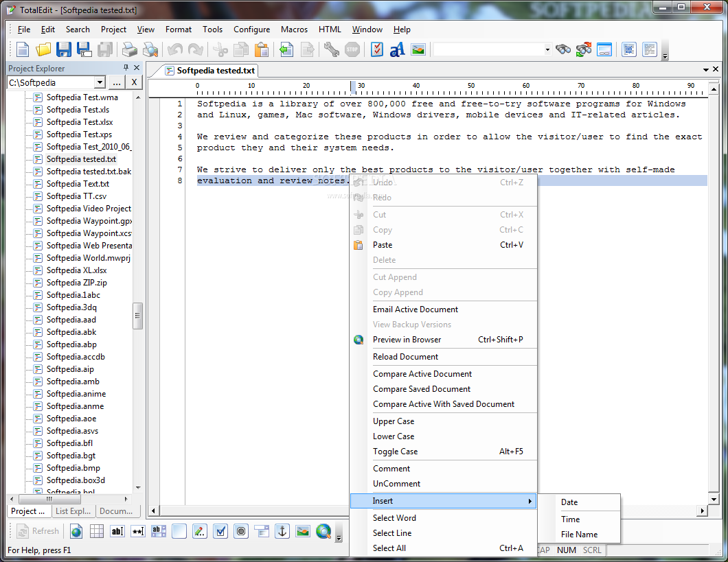Click the X button next to browse

coord(134,82)
